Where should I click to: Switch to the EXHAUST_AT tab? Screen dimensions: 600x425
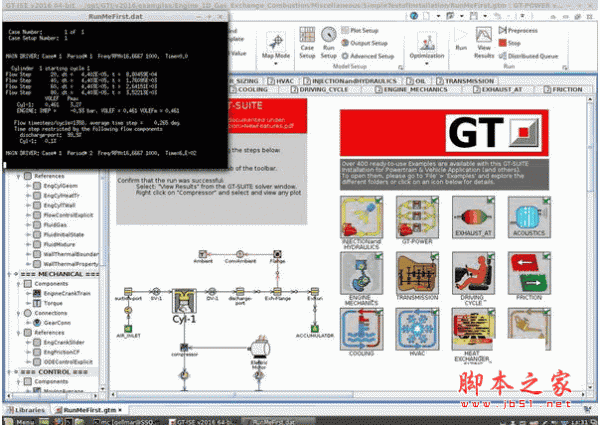[497, 90]
